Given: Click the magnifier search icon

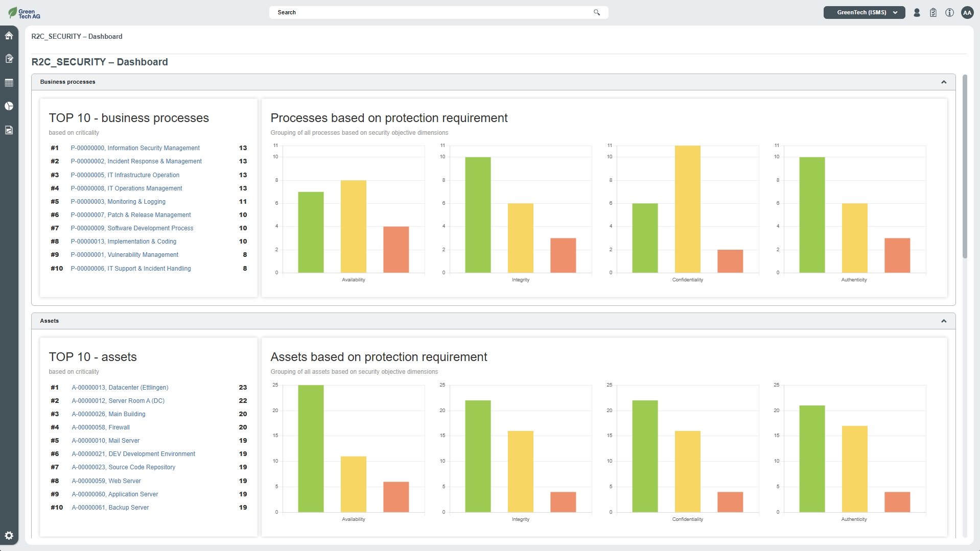Looking at the screenshot, I should tap(597, 13).
